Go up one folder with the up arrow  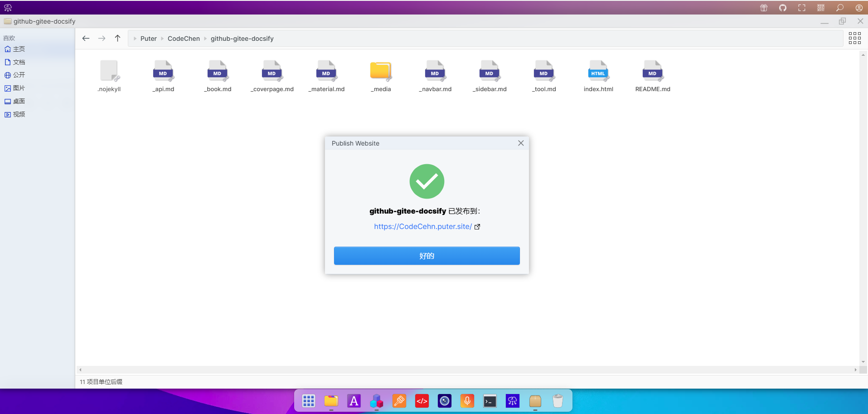pos(117,39)
